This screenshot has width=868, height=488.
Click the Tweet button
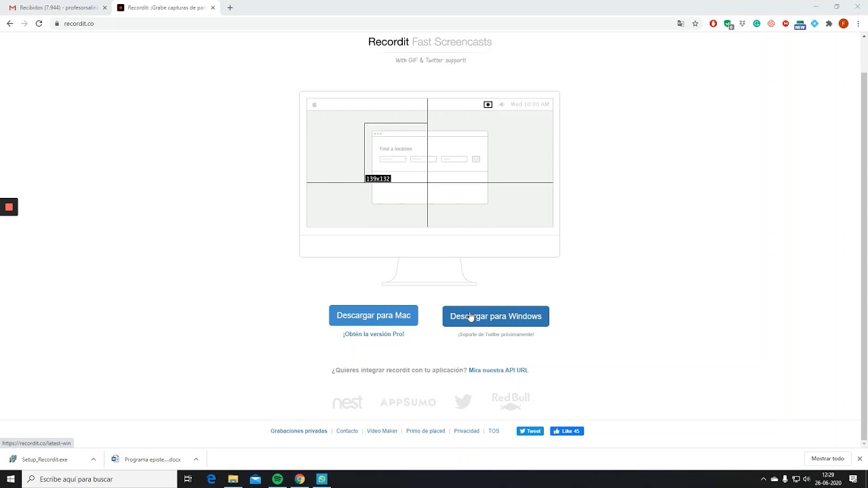pyautogui.click(x=530, y=431)
